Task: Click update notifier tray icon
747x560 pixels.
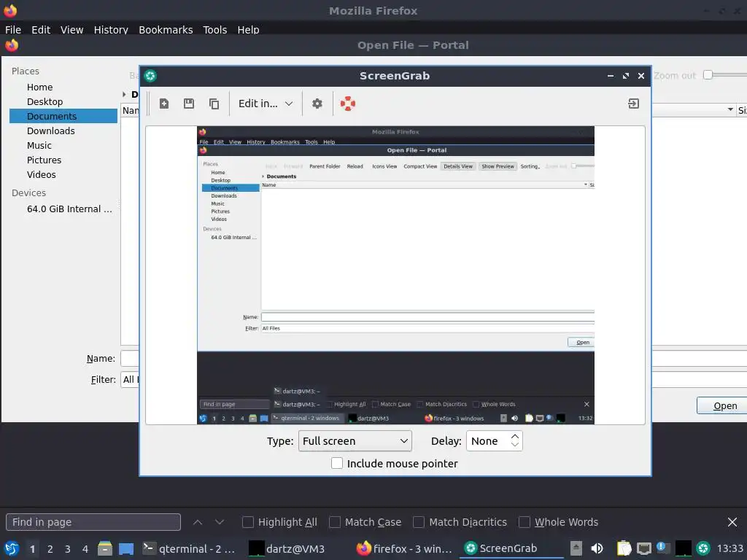Action: tap(662, 548)
